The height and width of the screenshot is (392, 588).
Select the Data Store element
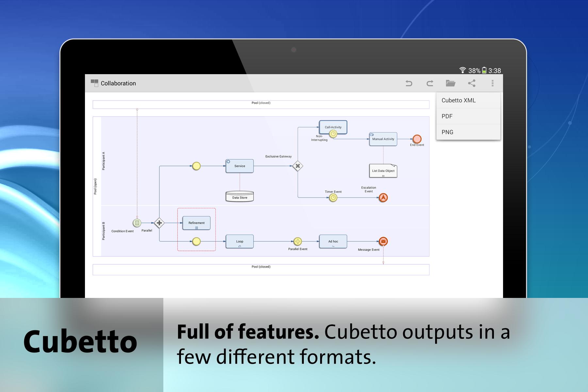tap(239, 196)
